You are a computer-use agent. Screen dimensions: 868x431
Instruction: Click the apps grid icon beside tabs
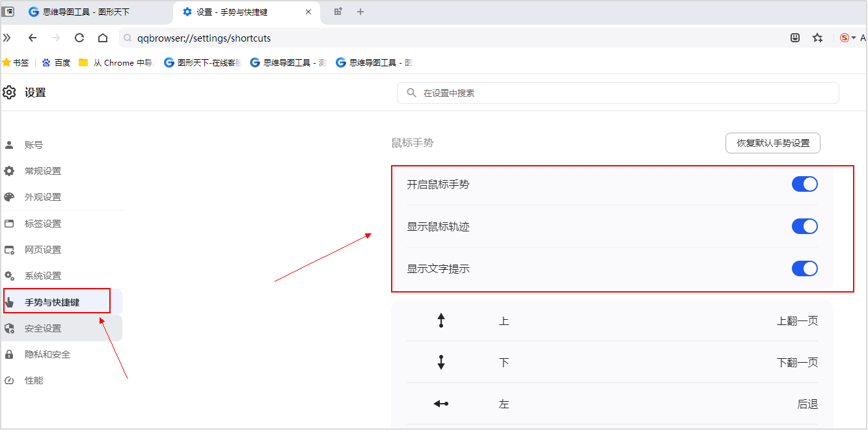tap(338, 12)
